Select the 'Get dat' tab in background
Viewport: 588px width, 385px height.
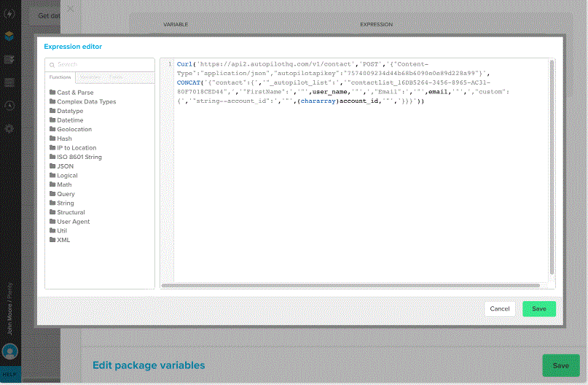47,16
